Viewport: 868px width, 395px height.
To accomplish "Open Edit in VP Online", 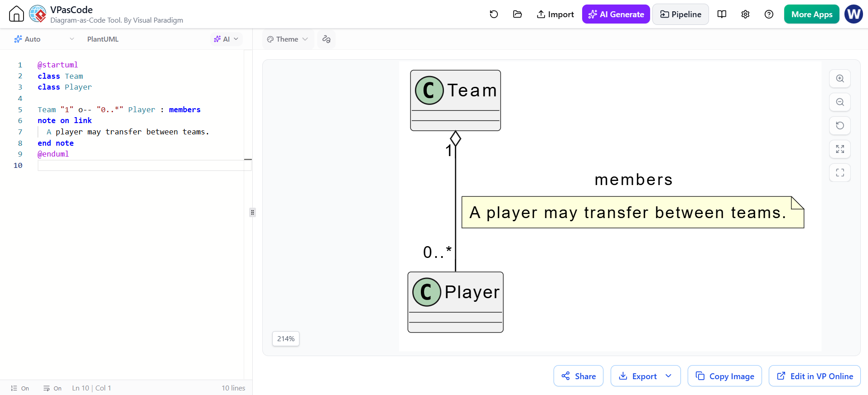I will tap(815, 376).
